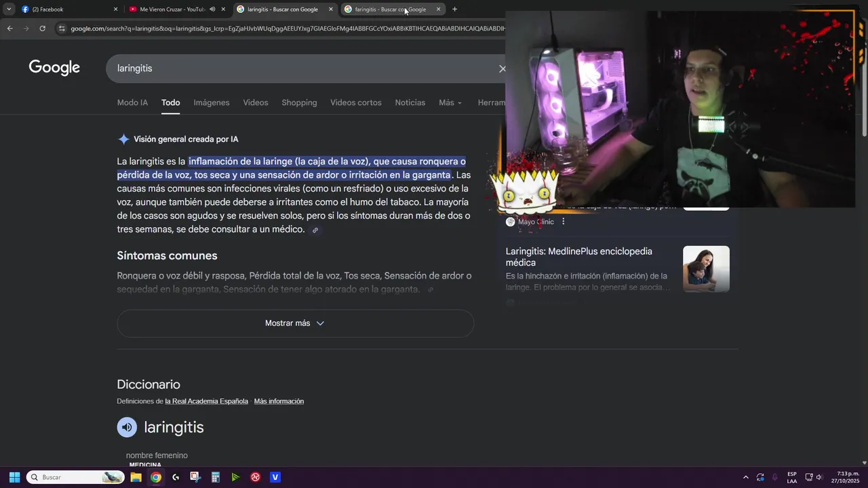The image size is (868, 488).
Task: Play the laringitis pronunciation audio
Action: coord(127,427)
